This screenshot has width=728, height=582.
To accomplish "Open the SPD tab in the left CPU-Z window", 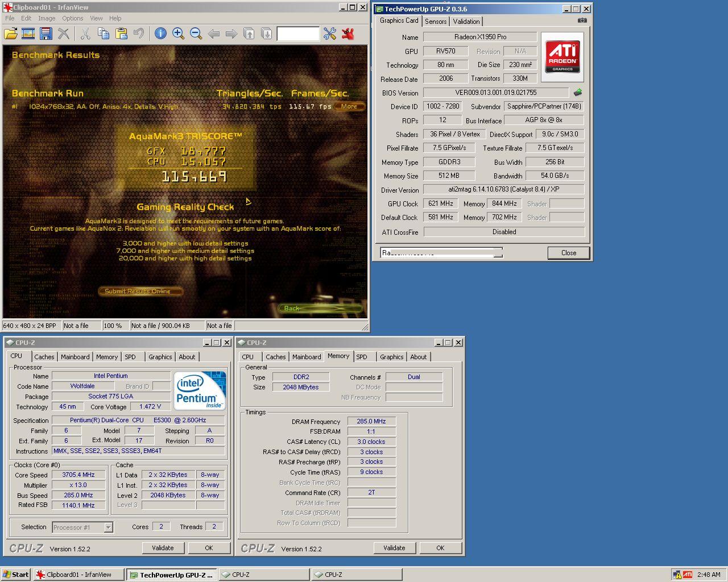I will click(130, 357).
